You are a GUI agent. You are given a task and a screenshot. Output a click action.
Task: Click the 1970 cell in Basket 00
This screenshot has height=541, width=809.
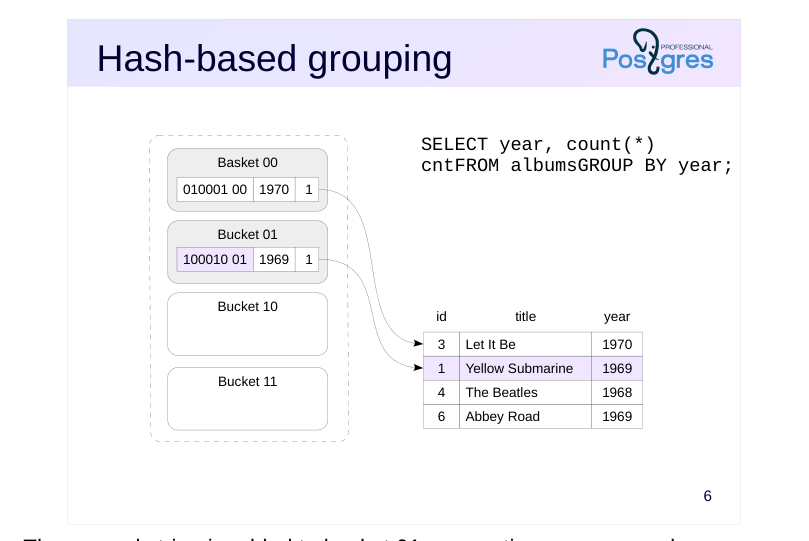click(x=274, y=189)
